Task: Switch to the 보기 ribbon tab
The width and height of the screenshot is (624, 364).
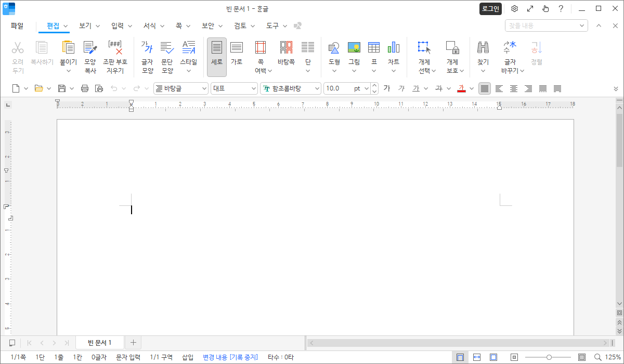Action: (84, 25)
